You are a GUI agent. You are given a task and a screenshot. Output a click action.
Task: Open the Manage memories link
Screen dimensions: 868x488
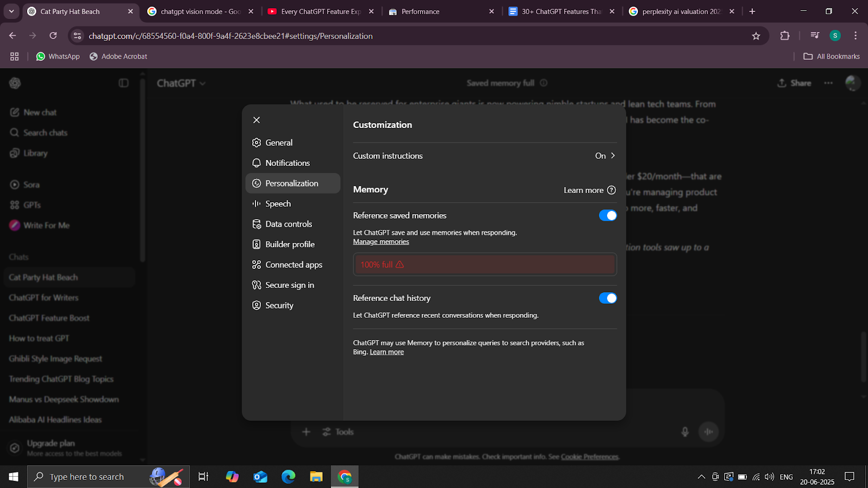[381, 242]
